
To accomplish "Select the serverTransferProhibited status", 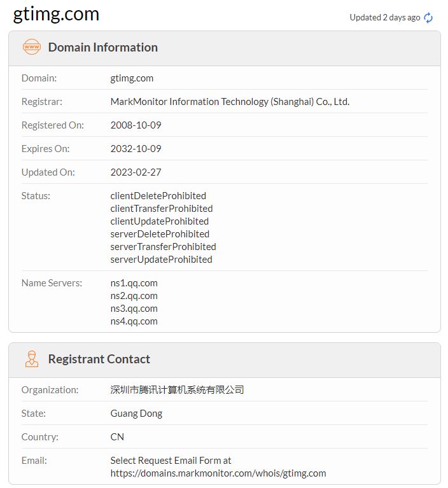I will [163, 247].
